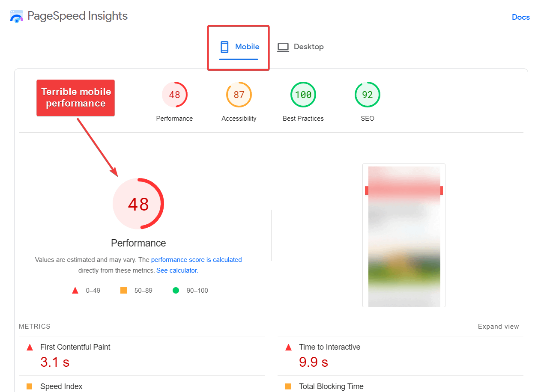Click the Accessibility score circle showing 87
This screenshot has width=541, height=392.
click(x=239, y=95)
